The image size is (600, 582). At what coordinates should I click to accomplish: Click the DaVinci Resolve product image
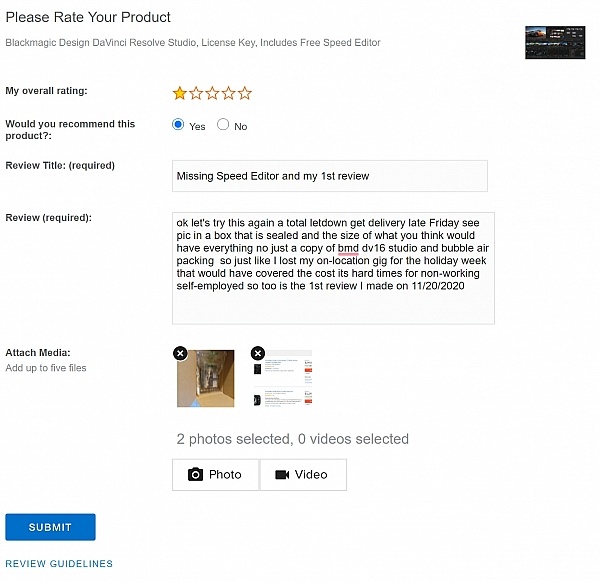[554, 43]
